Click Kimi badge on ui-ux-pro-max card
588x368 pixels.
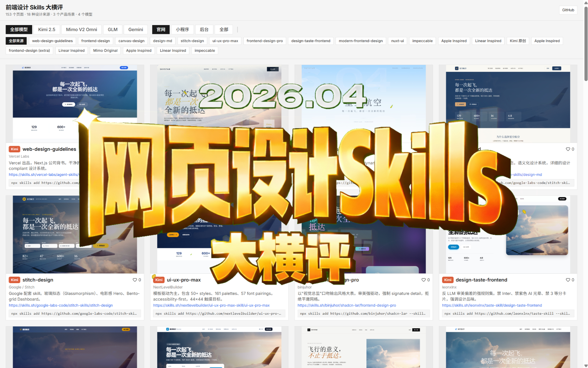click(x=159, y=280)
